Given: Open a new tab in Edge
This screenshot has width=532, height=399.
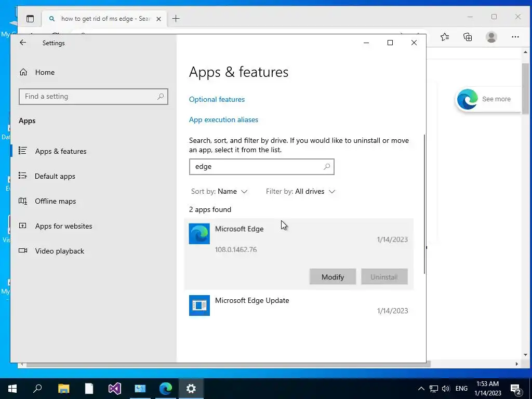Looking at the screenshot, I should (176, 19).
